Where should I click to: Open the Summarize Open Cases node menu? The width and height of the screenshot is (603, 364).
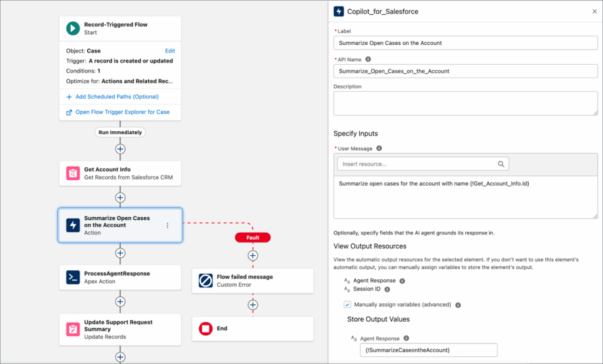tap(167, 226)
